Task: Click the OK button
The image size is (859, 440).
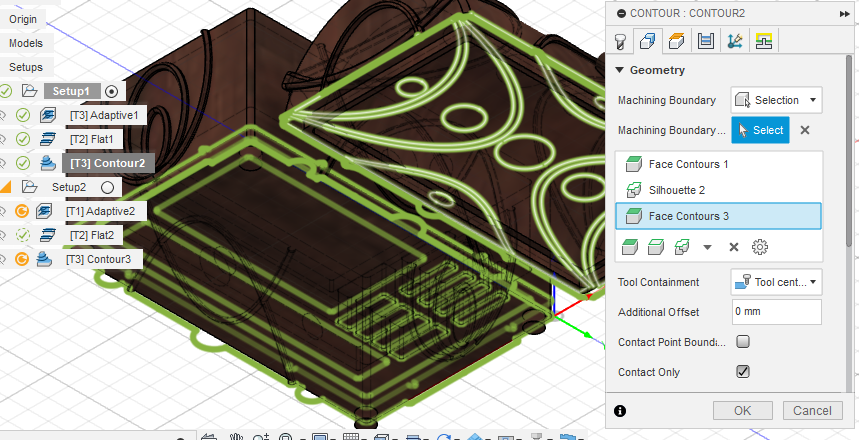Action: coord(743,411)
